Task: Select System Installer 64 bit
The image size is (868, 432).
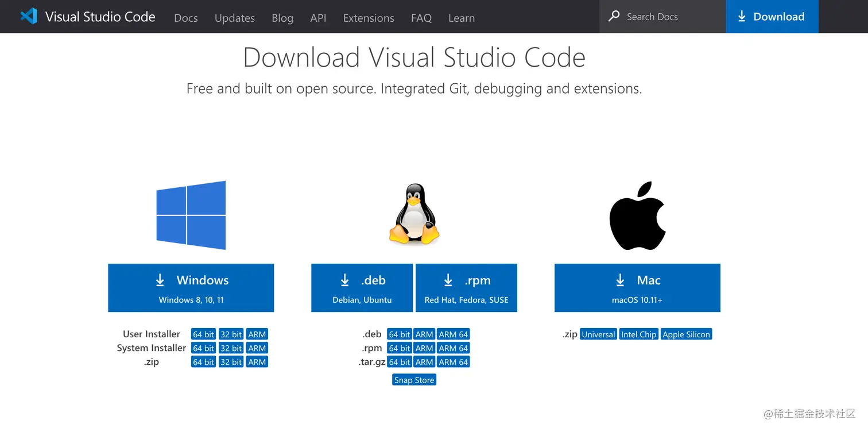Action: [204, 348]
